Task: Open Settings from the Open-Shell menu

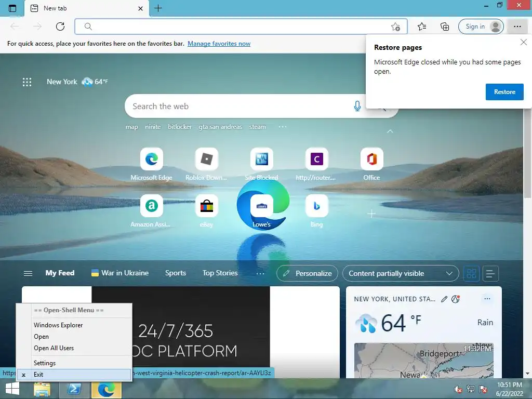Action: coord(74,363)
